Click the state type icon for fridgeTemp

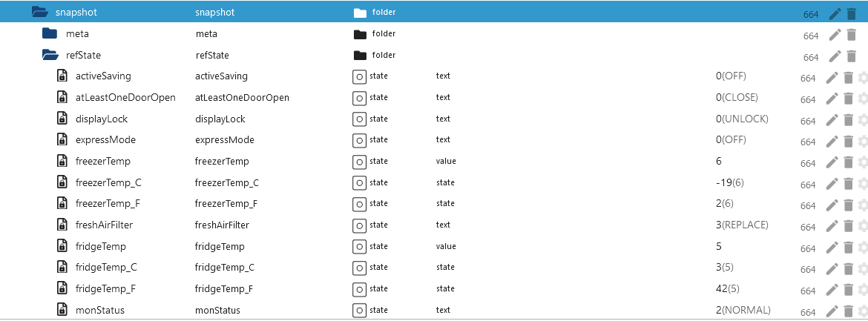pos(360,246)
